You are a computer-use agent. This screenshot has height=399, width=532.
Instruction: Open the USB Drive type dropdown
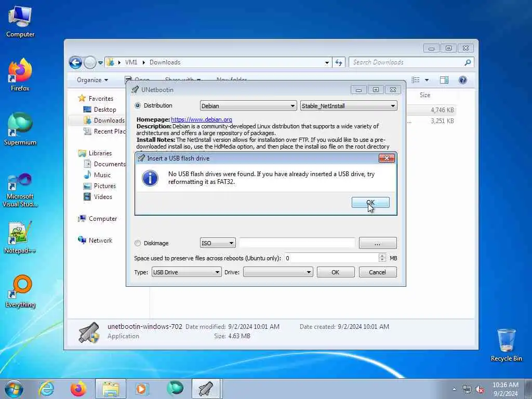pos(187,272)
